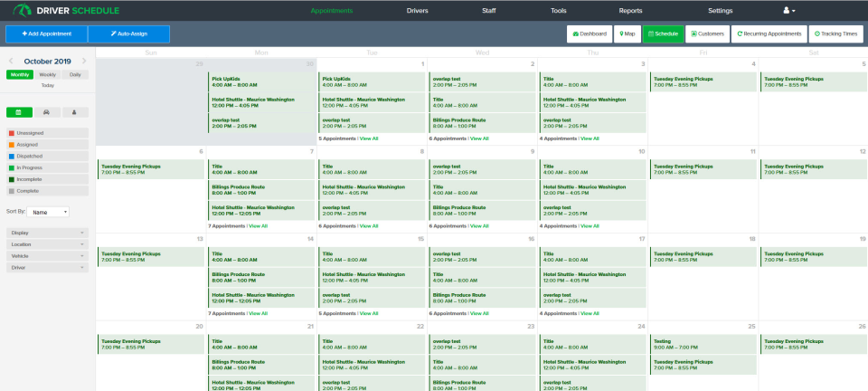Open the Settings menu
This screenshot has height=391, width=868.
coord(721,11)
